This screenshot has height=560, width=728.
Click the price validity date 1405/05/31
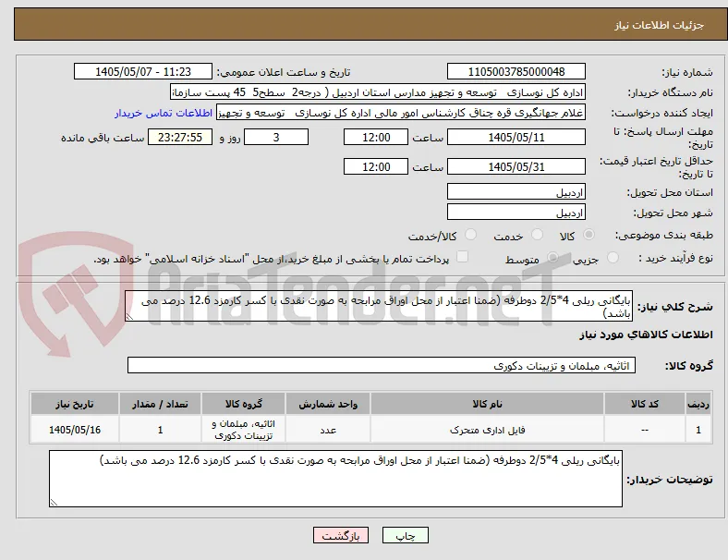(x=516, y=166)
